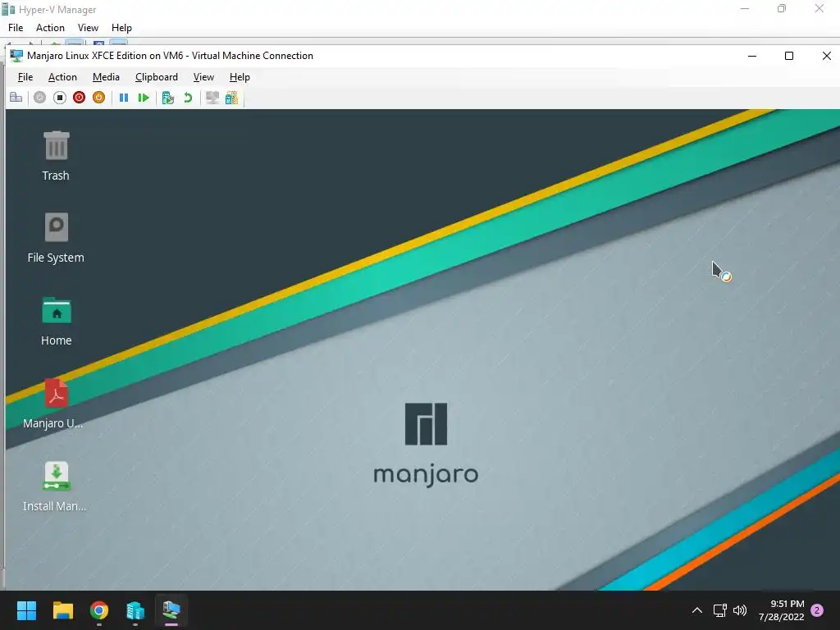Click the green Reset play icon
This screenshot has height=630, width=840.
143,98
